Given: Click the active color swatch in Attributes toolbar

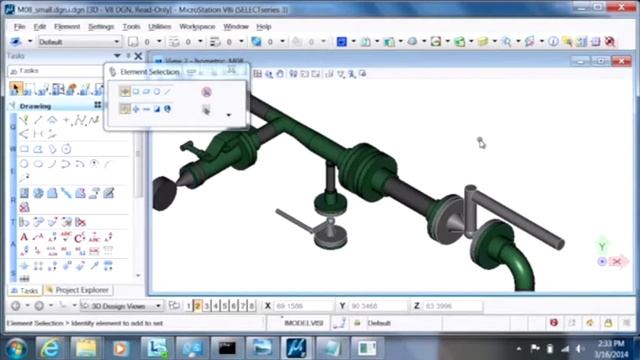Looking at the screenshot, I should click(133, 42).
